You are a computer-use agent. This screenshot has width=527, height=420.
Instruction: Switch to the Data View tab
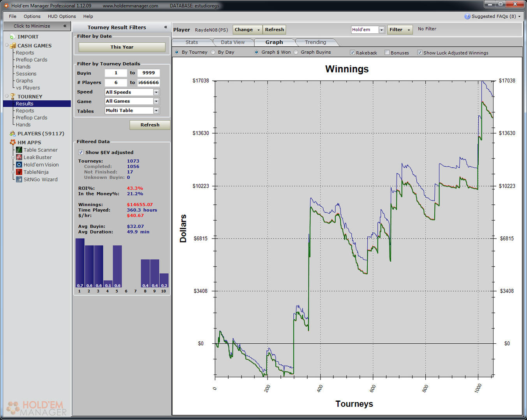pyautogui.click(x=233, y=42)
